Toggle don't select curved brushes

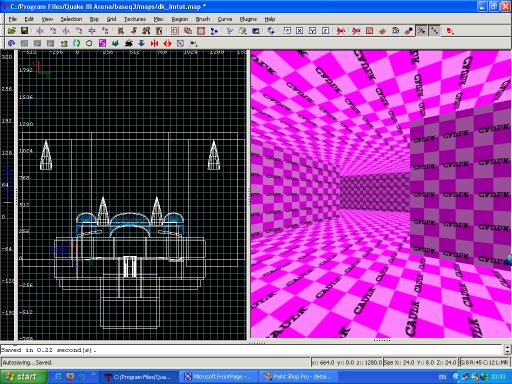point(356,31)
